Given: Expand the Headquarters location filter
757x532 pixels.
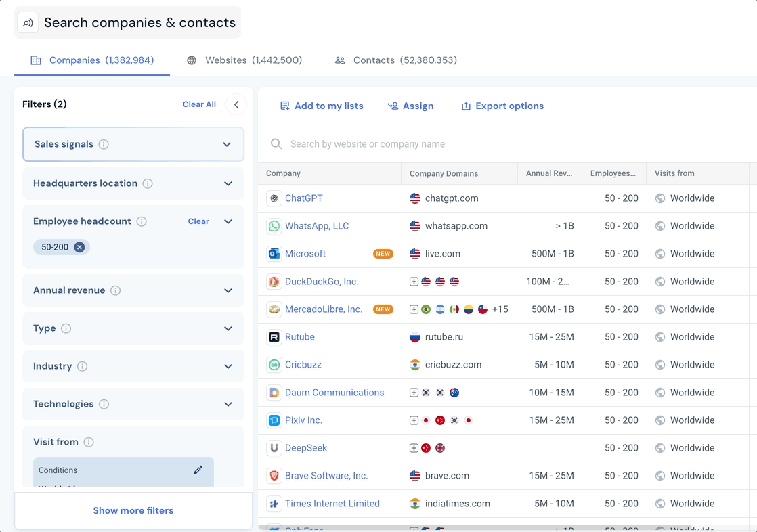Looking at the screenshot, I should pyautogui.click(x=228, y=183).
